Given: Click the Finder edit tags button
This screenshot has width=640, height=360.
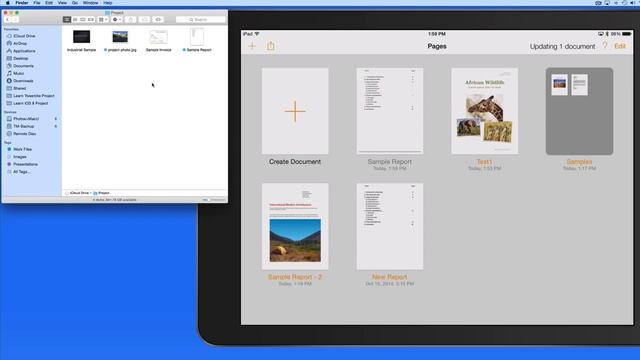Looking at the screenshot, I should click(144, 20).
